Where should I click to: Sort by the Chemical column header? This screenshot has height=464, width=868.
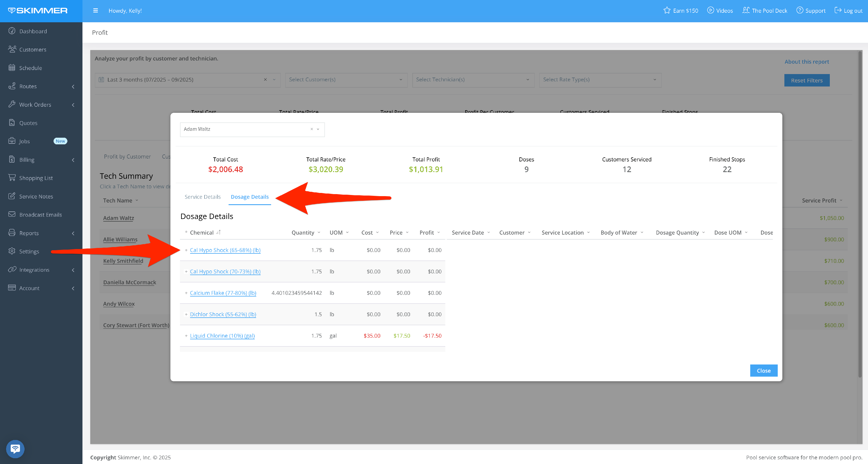(201, 233)
